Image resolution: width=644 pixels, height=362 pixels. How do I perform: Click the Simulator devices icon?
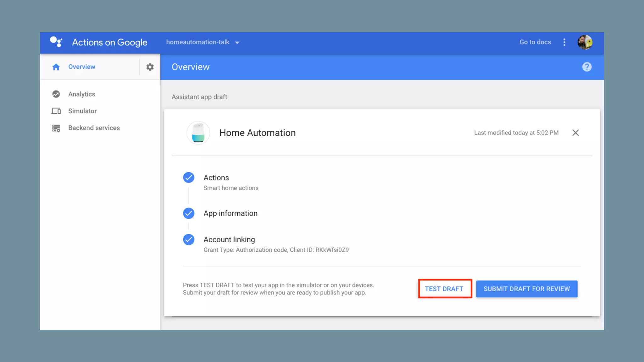pos(56,111)
